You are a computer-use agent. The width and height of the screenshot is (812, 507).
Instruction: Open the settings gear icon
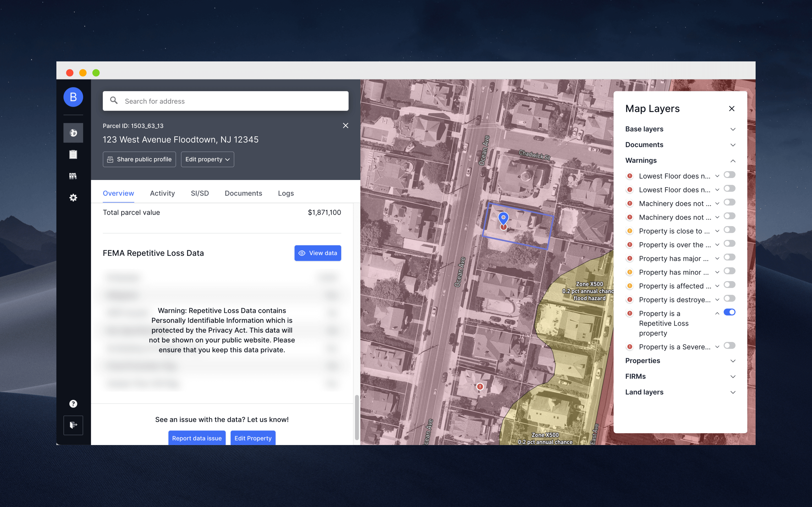73,197
